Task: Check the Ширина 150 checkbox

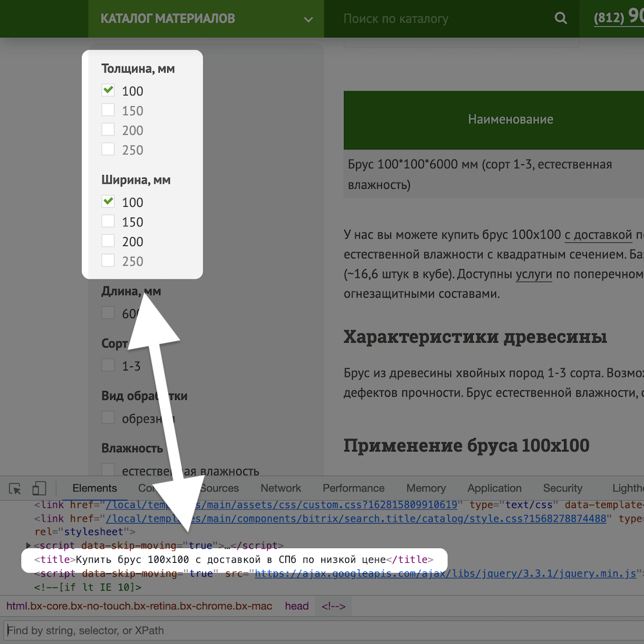Action: [108, 221]
